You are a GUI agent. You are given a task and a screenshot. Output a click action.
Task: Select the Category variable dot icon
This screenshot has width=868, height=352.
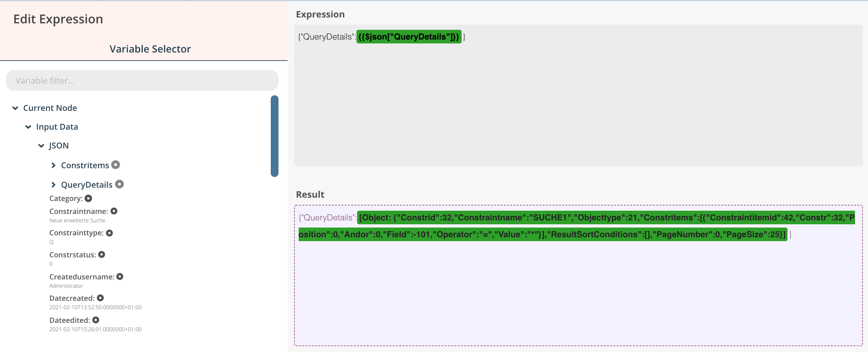pyautogui.click(x=88, y=198)
